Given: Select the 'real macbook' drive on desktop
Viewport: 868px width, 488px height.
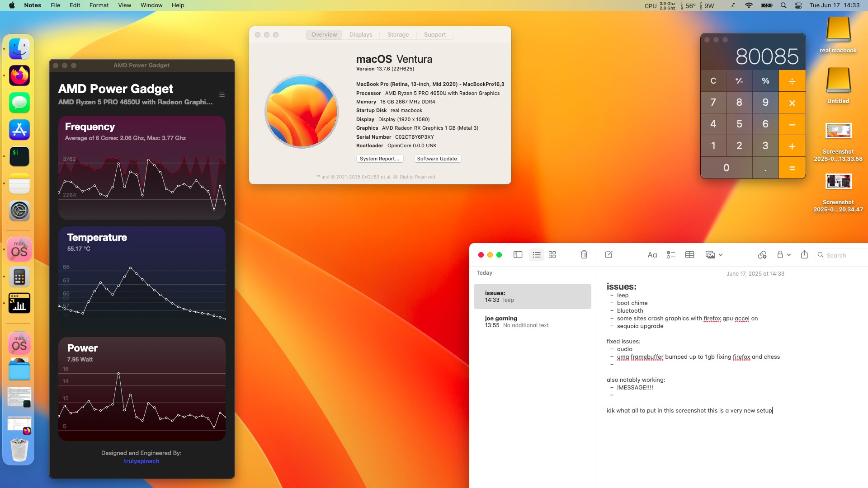Looking at the screenshot, I should tap(838, 35).
